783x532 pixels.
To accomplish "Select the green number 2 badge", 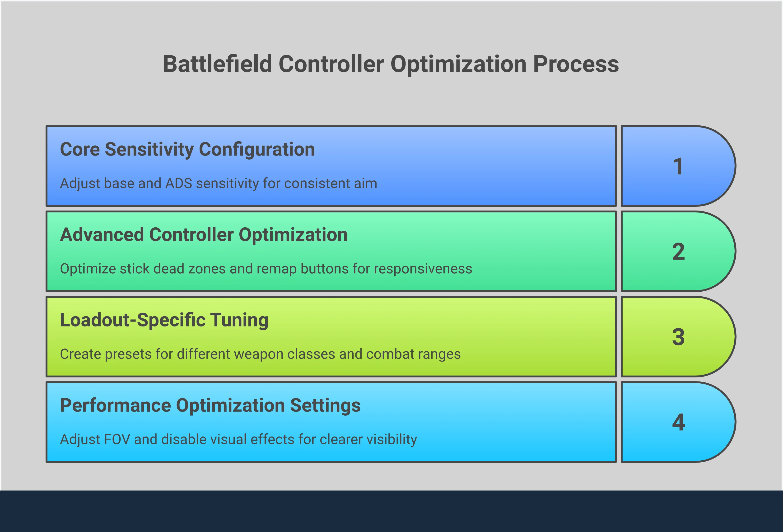I will click(678, 252).
